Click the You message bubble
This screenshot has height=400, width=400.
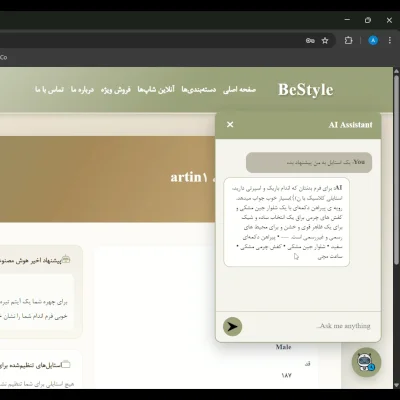coord(309,162)
